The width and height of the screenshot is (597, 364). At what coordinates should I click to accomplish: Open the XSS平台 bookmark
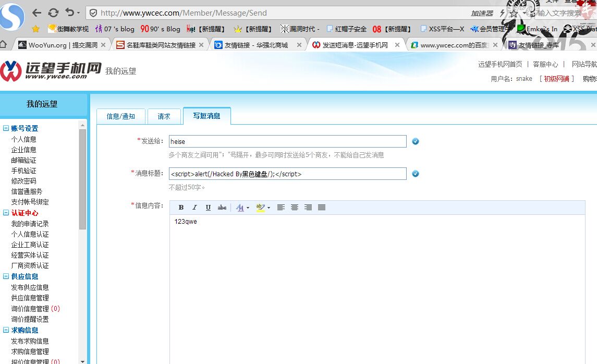442,29
